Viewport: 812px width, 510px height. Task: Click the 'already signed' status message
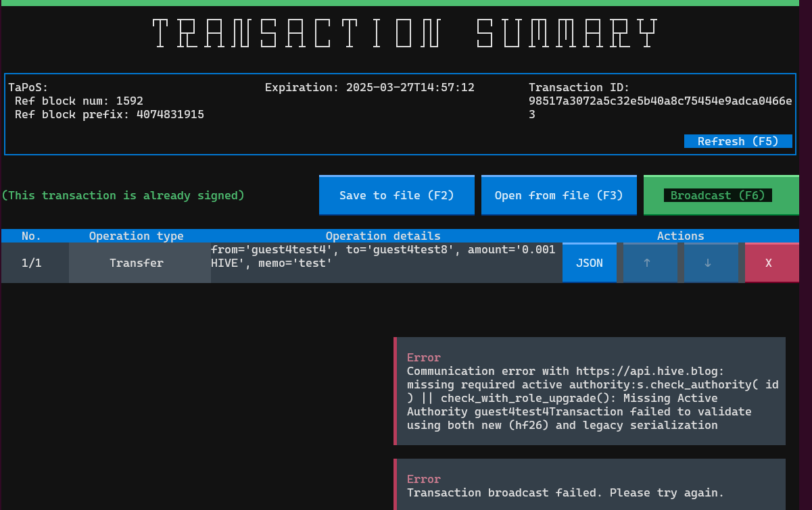123,195
